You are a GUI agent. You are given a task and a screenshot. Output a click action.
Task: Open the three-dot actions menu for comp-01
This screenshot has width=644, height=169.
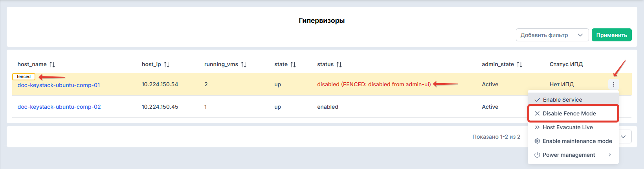click(x=613, y=84)
